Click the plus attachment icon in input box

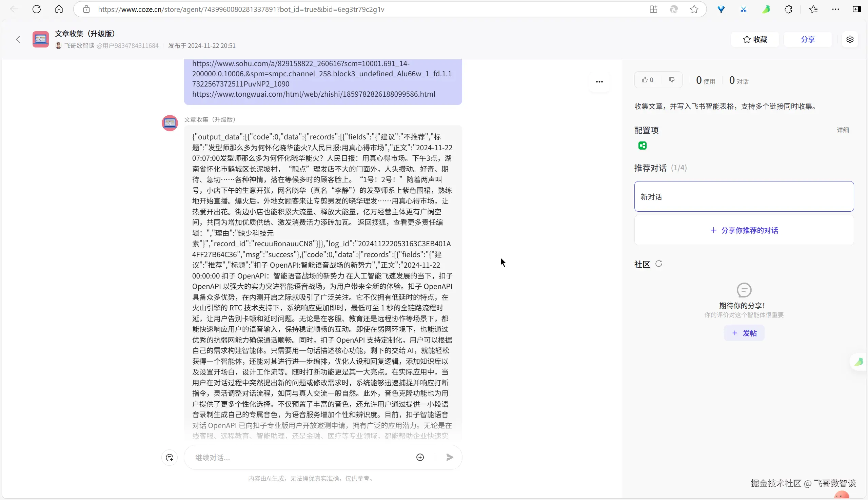[420, 457]
